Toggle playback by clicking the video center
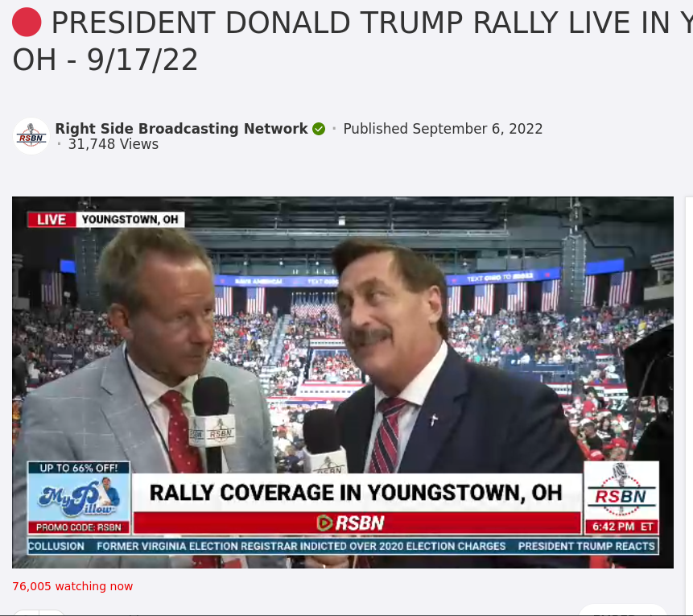 [x=343, y=382]
